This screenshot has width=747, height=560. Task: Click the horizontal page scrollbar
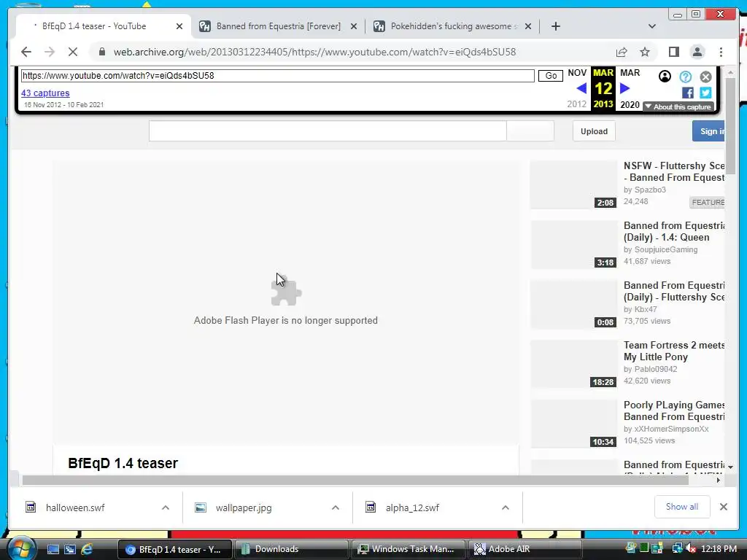tap(355, 480)
